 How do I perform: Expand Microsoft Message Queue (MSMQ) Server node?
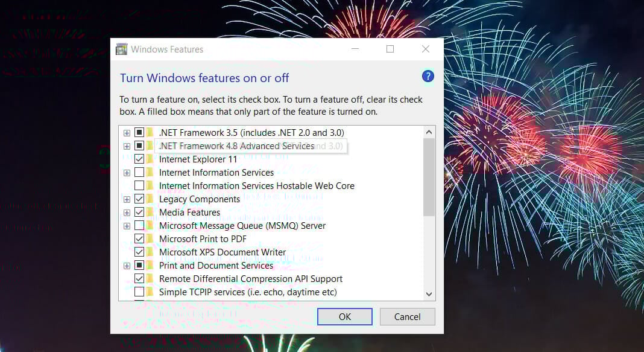(x=127, y=226)
